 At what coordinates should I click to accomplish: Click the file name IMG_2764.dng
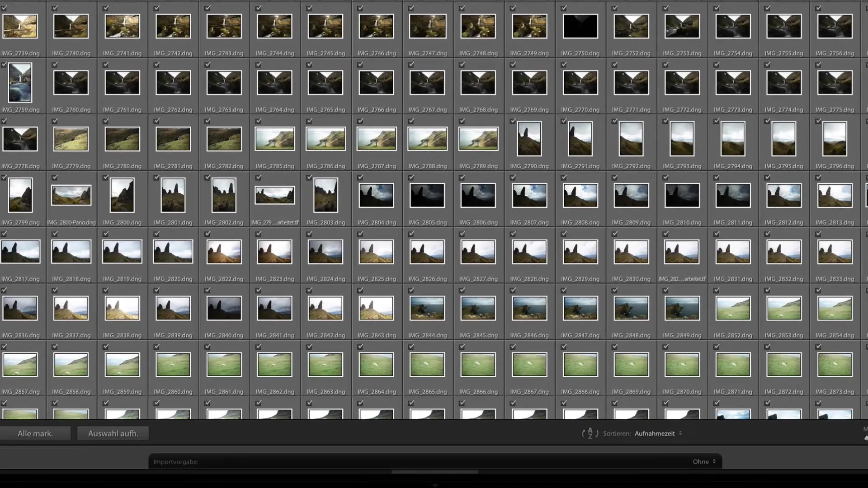[275, 110]
